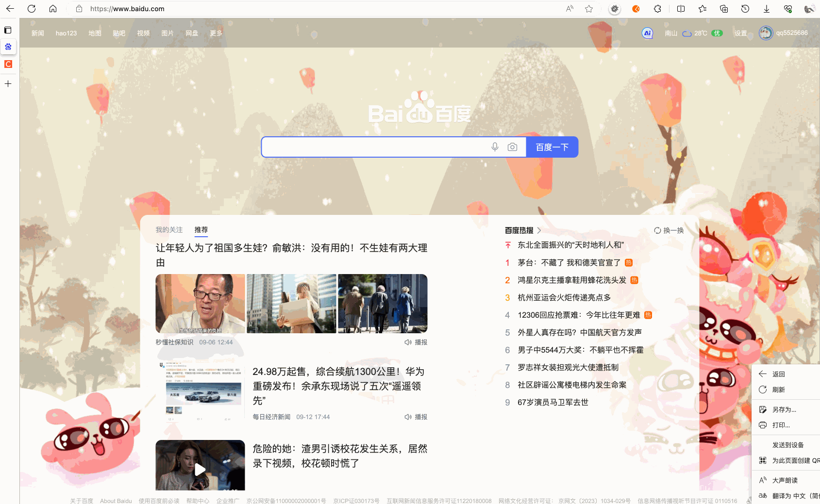
Task: Open browser history clock icon
Action: click(x=745, y=9)
